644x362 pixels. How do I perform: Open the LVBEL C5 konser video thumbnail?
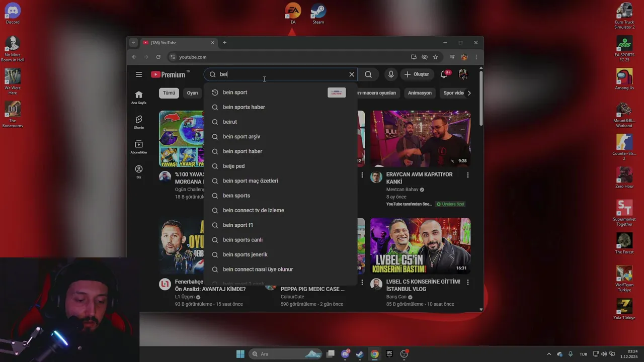[421, 246]
